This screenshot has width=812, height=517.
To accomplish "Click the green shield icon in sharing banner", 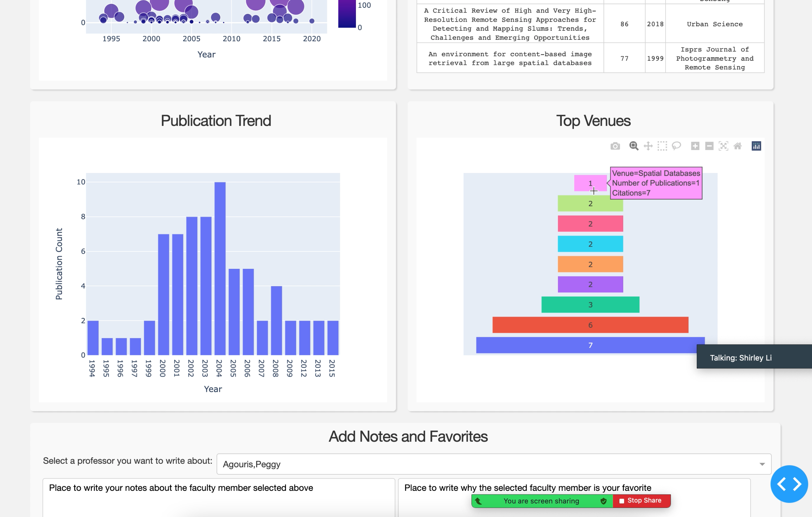I will [604, 501].
